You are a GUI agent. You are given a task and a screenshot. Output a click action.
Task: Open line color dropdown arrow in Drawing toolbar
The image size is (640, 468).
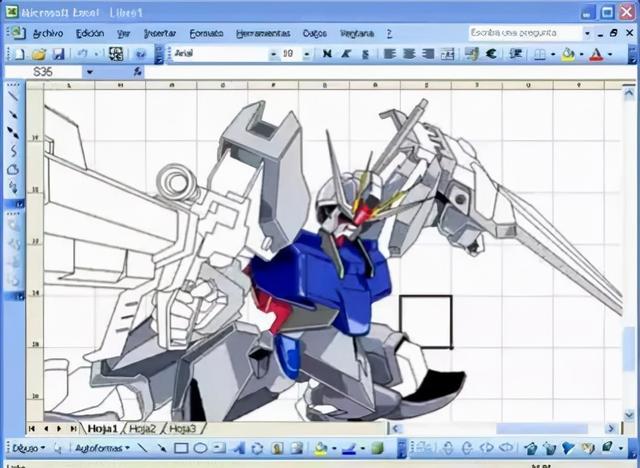click(x=362, y=449)
